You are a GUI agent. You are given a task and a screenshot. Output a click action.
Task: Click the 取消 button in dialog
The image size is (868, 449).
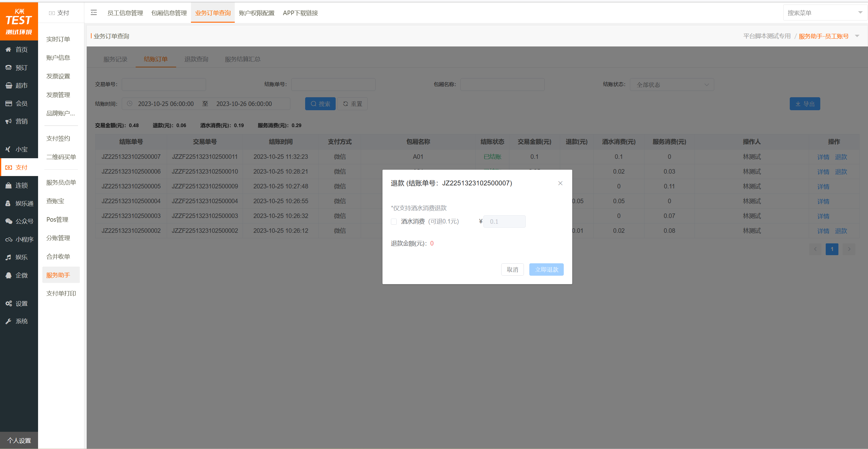(x=512, y=269)
